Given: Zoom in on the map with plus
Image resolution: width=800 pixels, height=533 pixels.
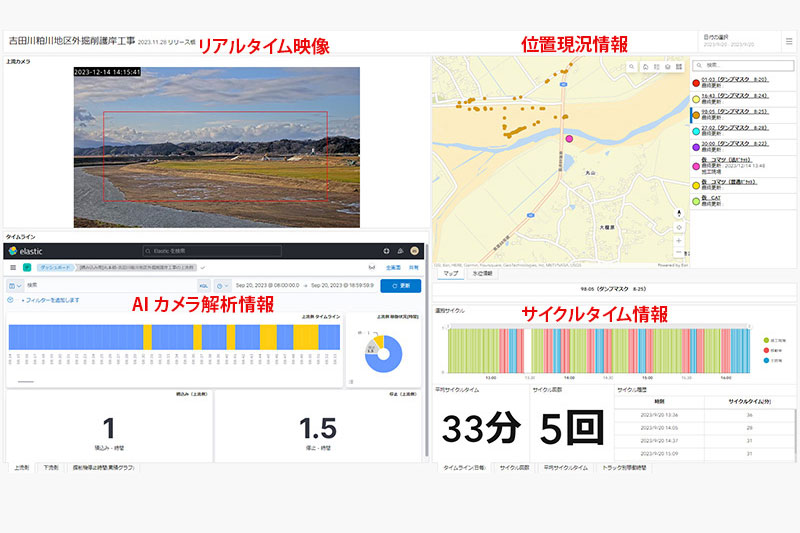Looking at the screenshot, I should coord(679,241).
